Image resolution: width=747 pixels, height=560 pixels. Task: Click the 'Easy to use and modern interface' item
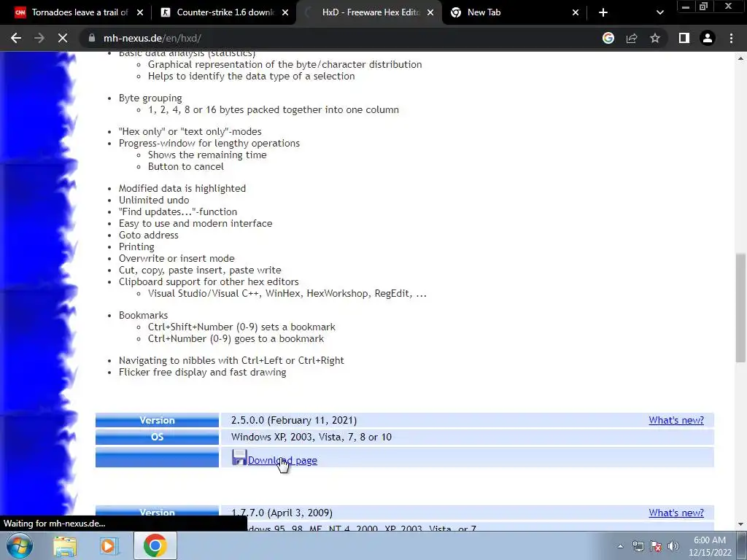196,223
